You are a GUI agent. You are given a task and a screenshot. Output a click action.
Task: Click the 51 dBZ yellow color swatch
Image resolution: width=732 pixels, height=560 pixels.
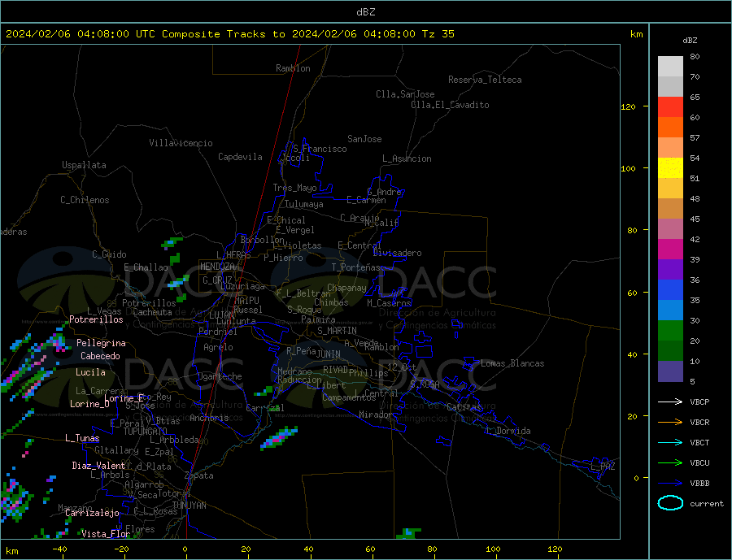[670, 168]
